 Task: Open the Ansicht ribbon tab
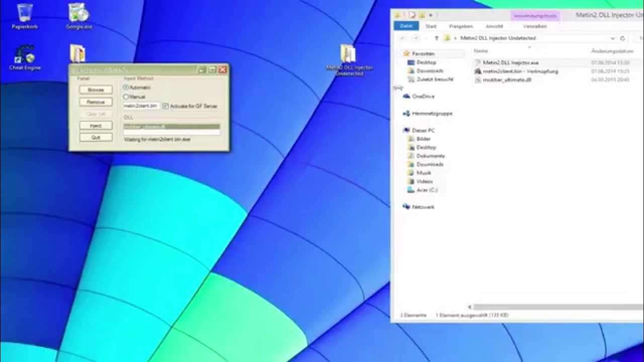point(494,26)
